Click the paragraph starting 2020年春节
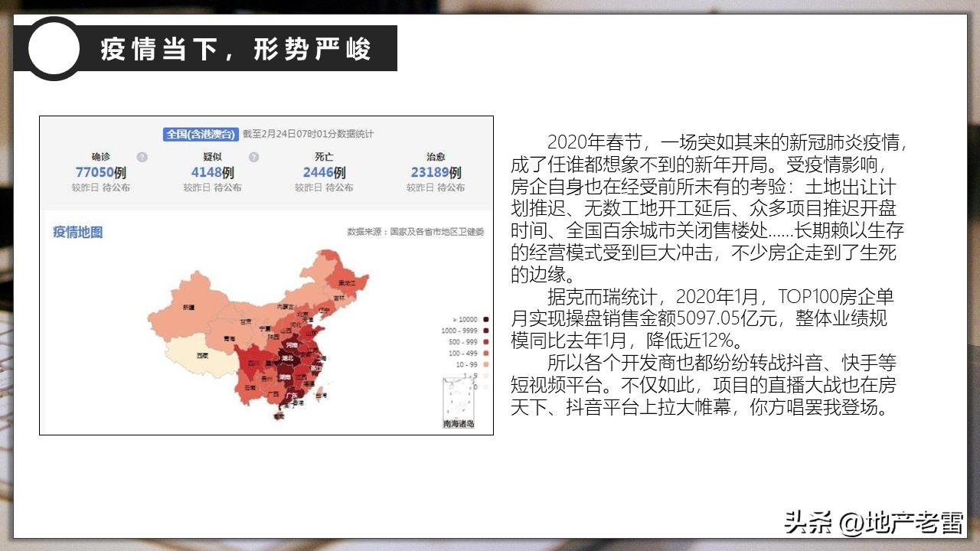 (710, 208)
